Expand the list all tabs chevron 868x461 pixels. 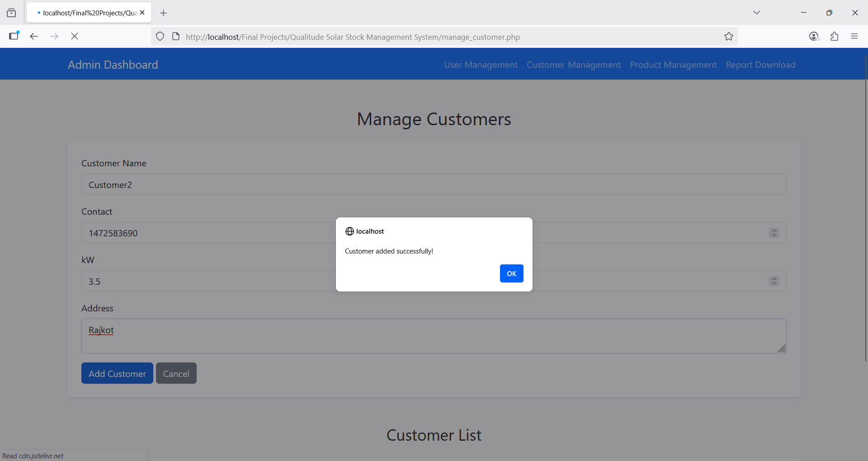pos(756,13)
